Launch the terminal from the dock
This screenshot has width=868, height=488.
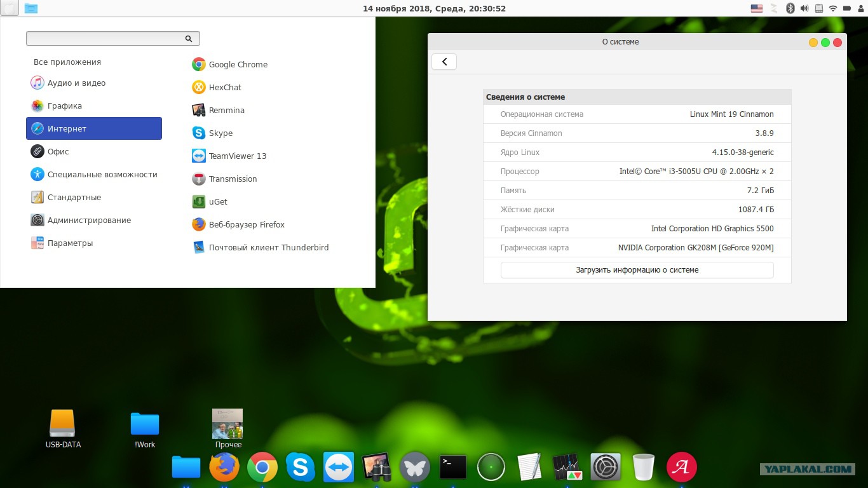pos(453,468)
